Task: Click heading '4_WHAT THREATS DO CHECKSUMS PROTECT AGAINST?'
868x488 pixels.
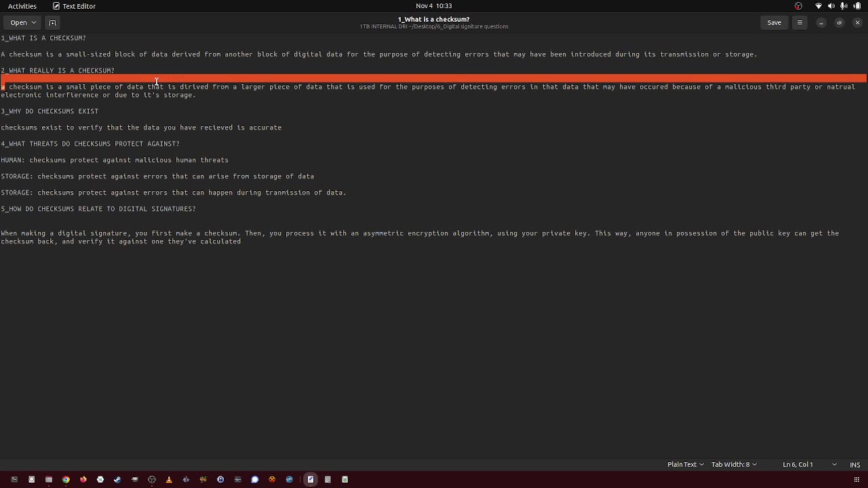Action: click(90, 144)
